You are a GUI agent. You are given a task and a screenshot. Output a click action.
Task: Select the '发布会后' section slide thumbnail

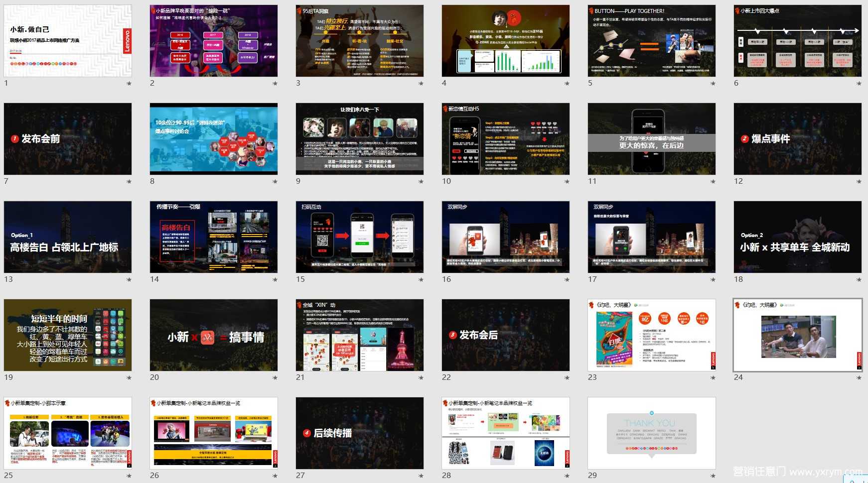point(506,335)
